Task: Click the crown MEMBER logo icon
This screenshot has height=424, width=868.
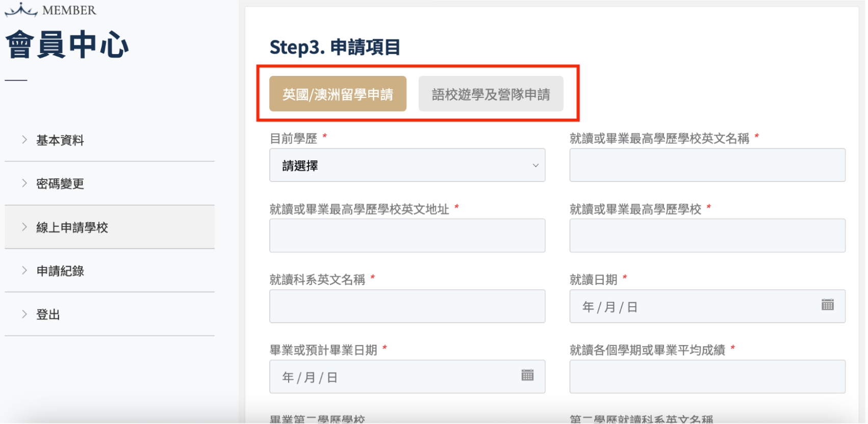Action: point(21,10)
